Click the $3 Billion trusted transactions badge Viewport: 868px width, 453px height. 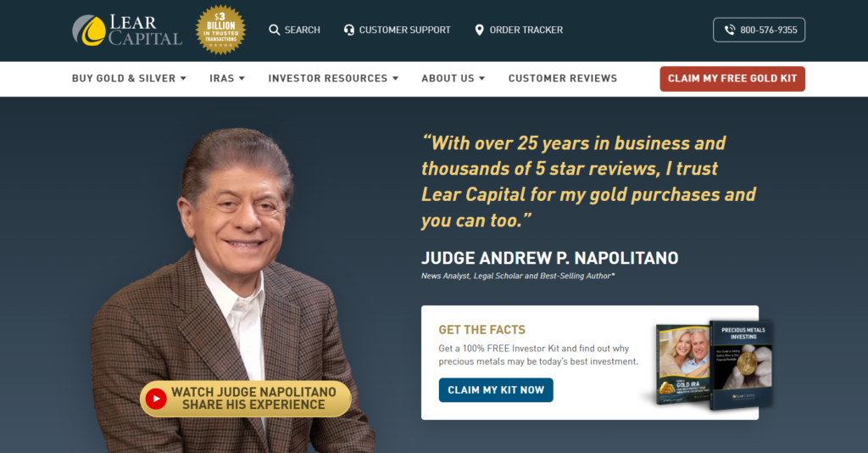click(x=221, y=30)
